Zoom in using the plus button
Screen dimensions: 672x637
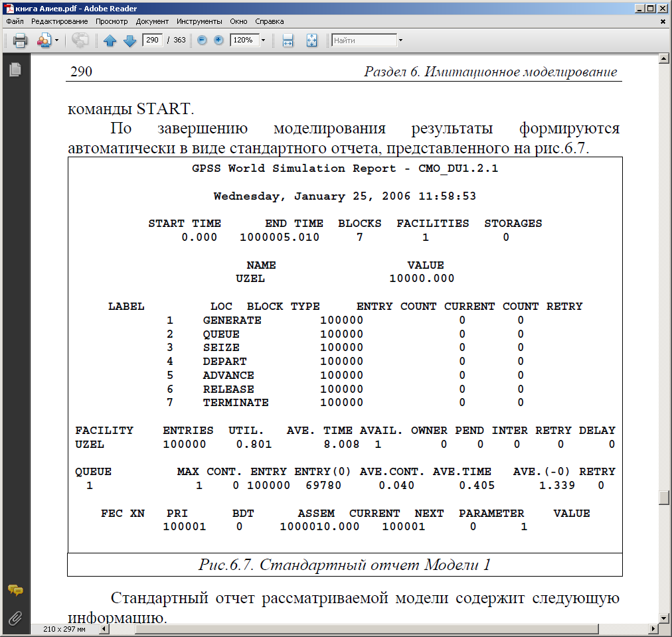[x=218, y=40]
